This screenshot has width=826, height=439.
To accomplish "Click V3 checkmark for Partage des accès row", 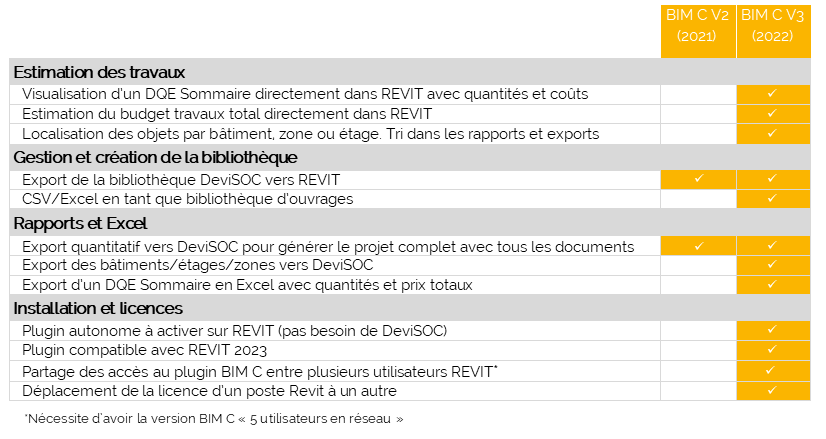I will pyautogui.click(x=774, y=370).
